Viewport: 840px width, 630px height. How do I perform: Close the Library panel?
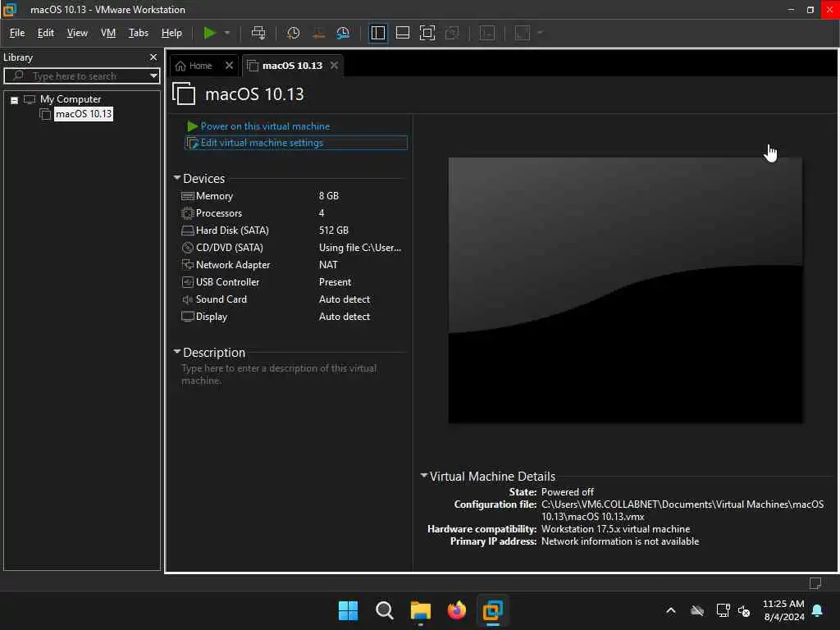pyautogui.click(x=153, y=57)
